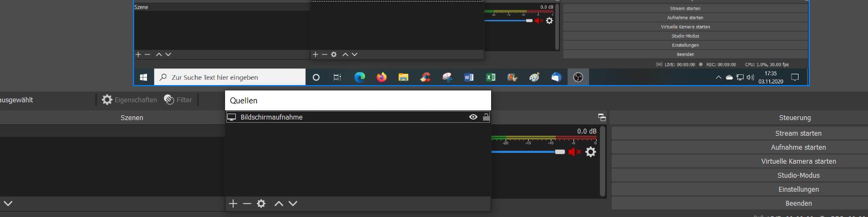Click the Firefox icon in the taskbar

click(381, 78)
